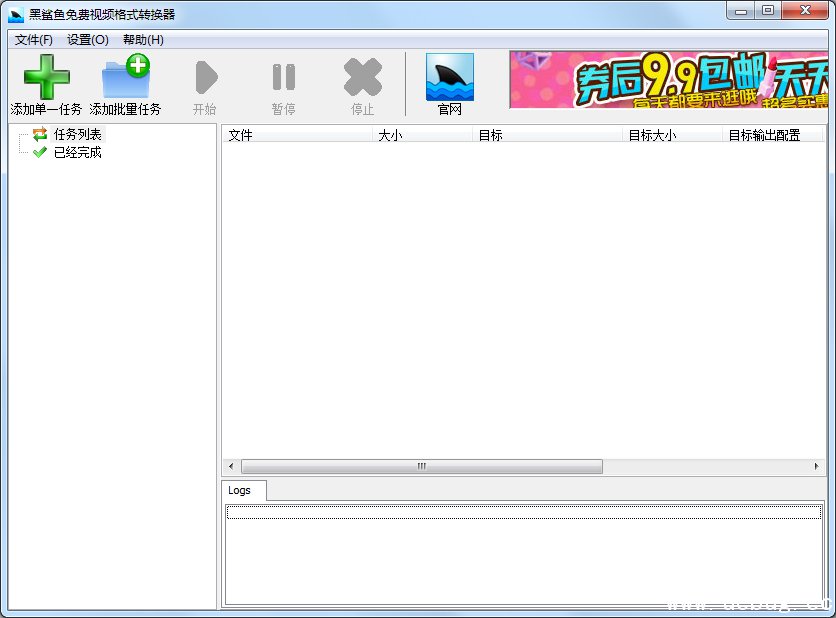Viewport: 836px width, 618px height.
Task: Sort by the 大小 column header
Action: 421,135
